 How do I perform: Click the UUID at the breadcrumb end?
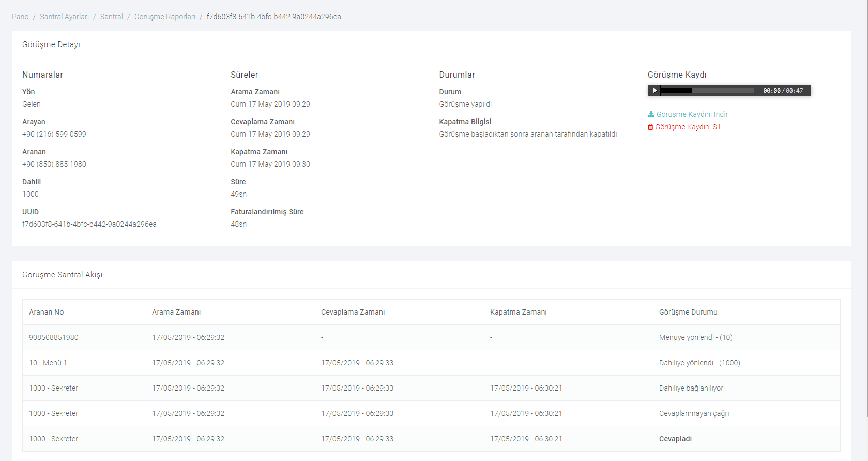(273, 17)
